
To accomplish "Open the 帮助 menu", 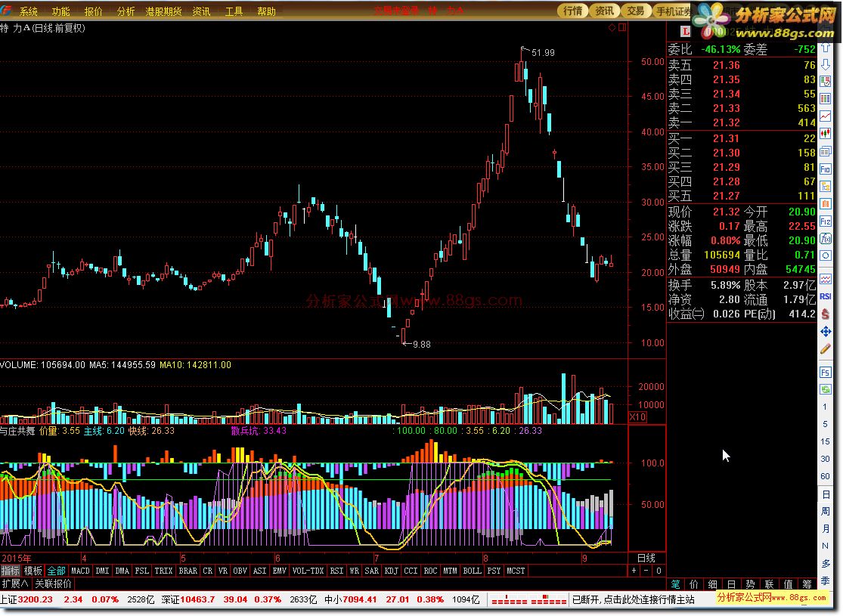I will click(x=266, y=11).
